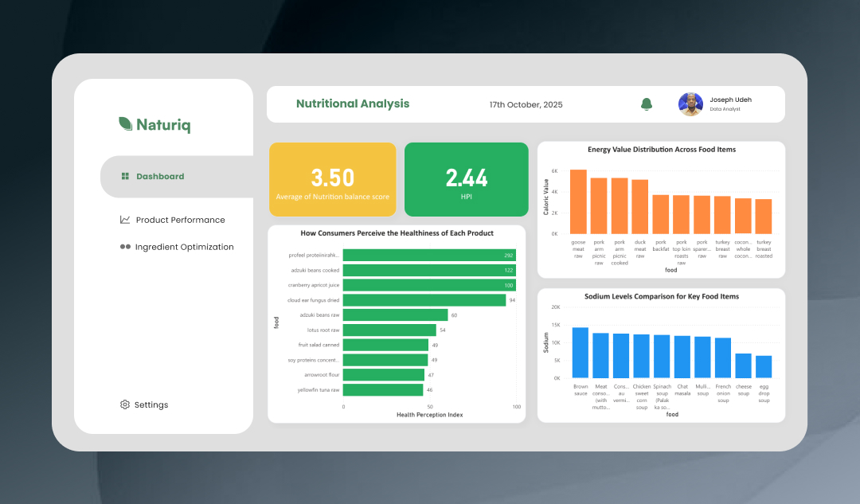Click the adzuki beans raw bar
The width and height of the screenshot is (860, 504).
tap(396, 315)
